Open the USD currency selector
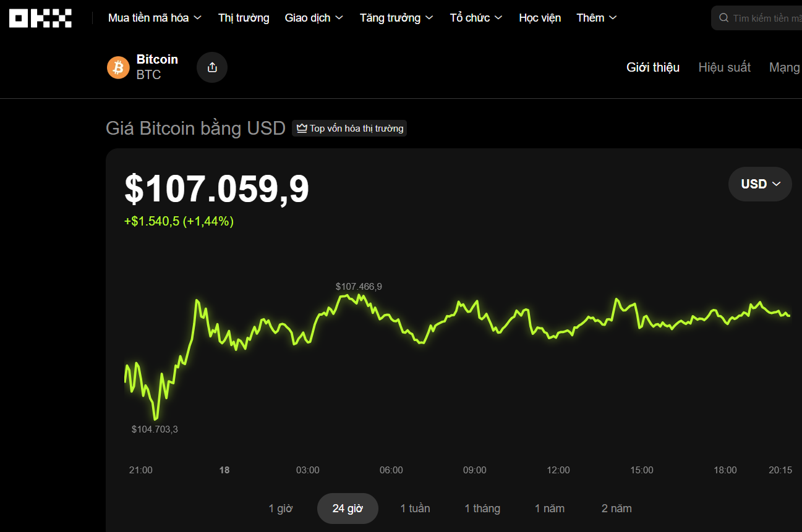Screen dimensions: 802x532 (x=760, y=184)
